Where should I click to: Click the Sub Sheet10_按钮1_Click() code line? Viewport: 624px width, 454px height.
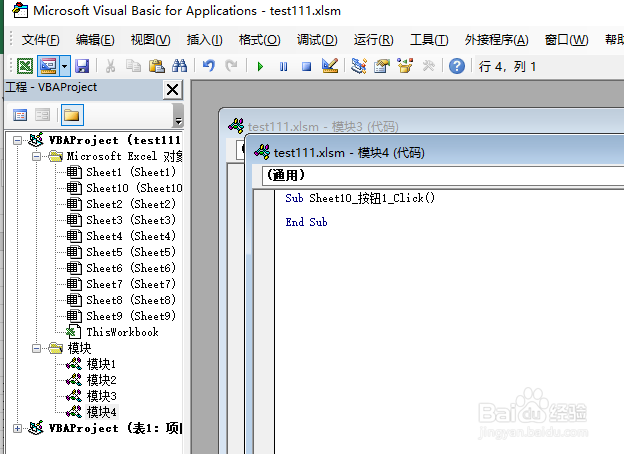(x=360, y=198)
